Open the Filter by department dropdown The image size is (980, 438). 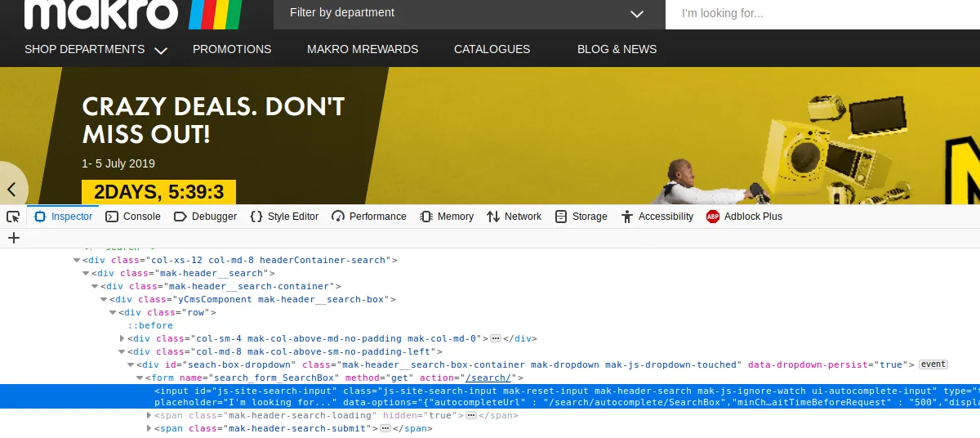point(470,13)
